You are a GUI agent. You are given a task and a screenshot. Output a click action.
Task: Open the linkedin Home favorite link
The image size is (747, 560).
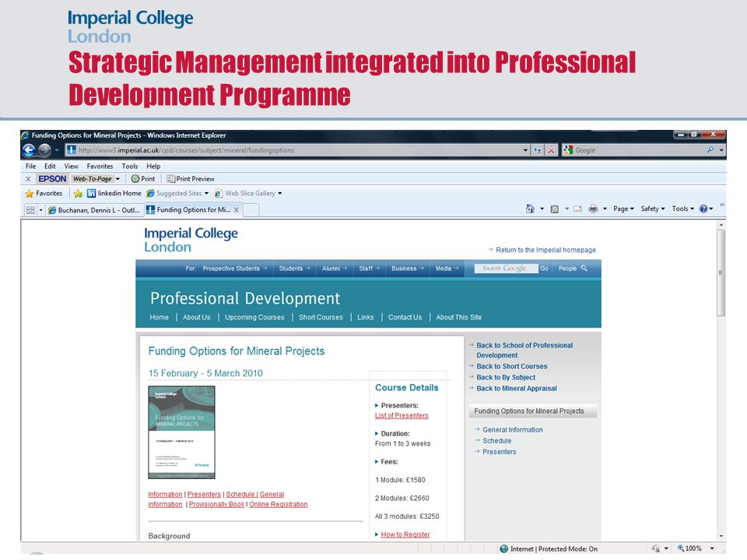coord(114,194)
